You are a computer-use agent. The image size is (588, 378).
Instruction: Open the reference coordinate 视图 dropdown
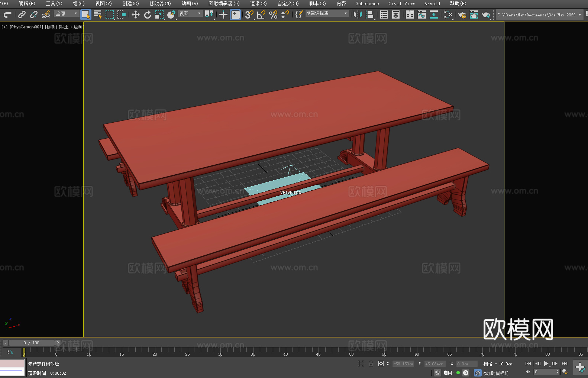(x=190, y=13)
